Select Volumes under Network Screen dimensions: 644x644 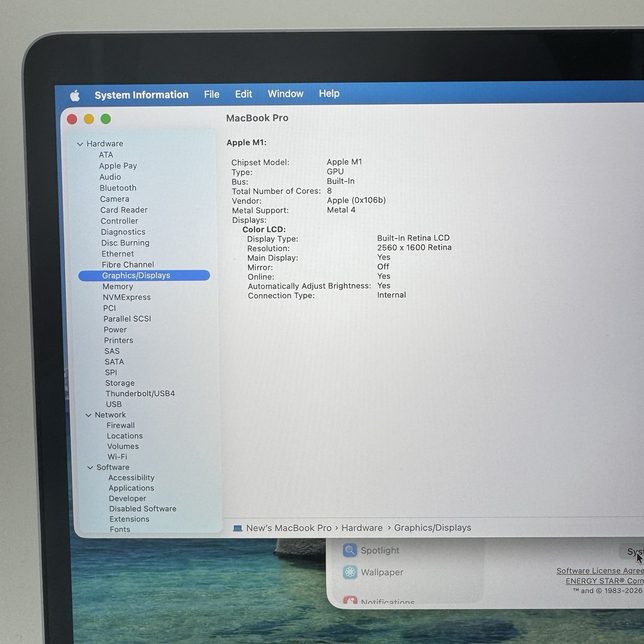(x=123, y=446)
